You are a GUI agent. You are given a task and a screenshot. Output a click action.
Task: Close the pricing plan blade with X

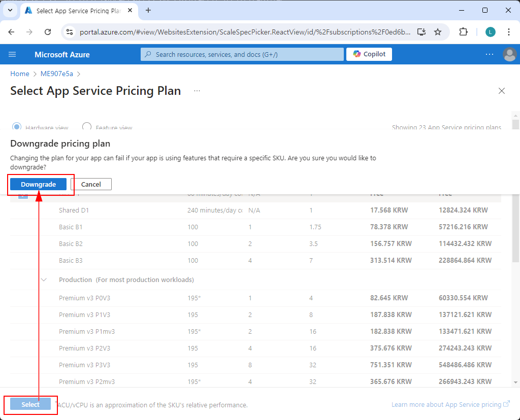click(501, 91)
